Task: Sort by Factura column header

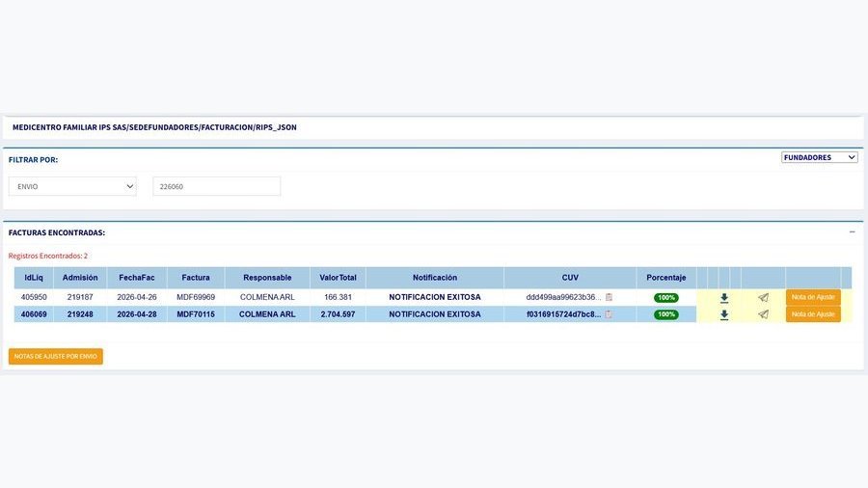Action: (196, 278)
